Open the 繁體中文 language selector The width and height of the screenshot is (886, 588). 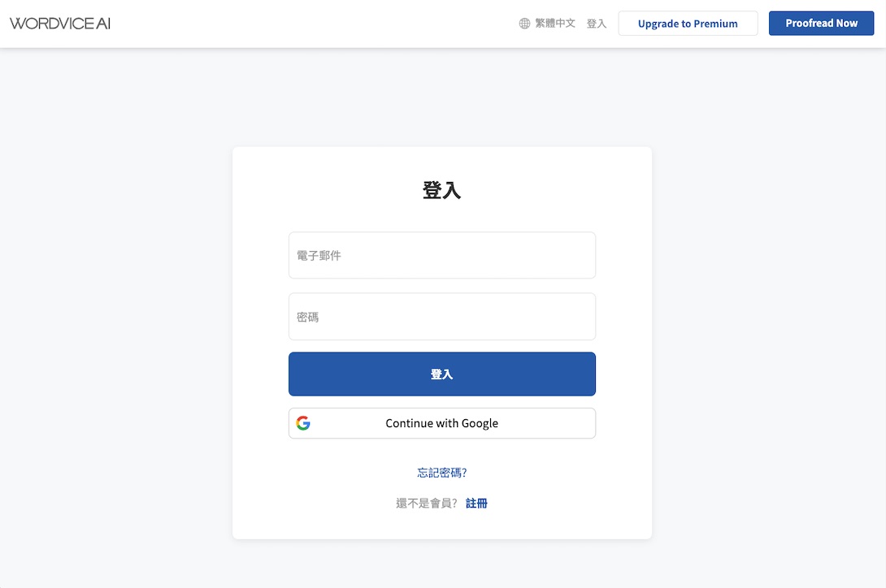[x=555, y=24]
